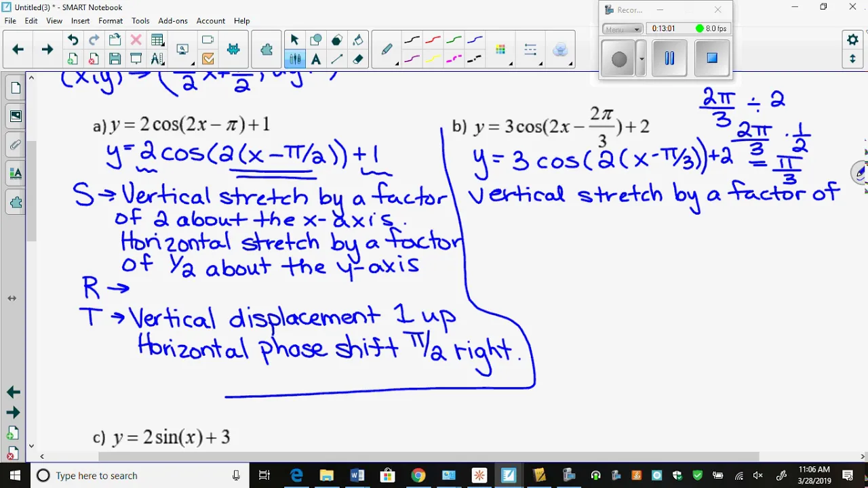Screen dimensions: 868x488
Task: Open measurement tools dropdown
Action: click(x=157, y=59)
